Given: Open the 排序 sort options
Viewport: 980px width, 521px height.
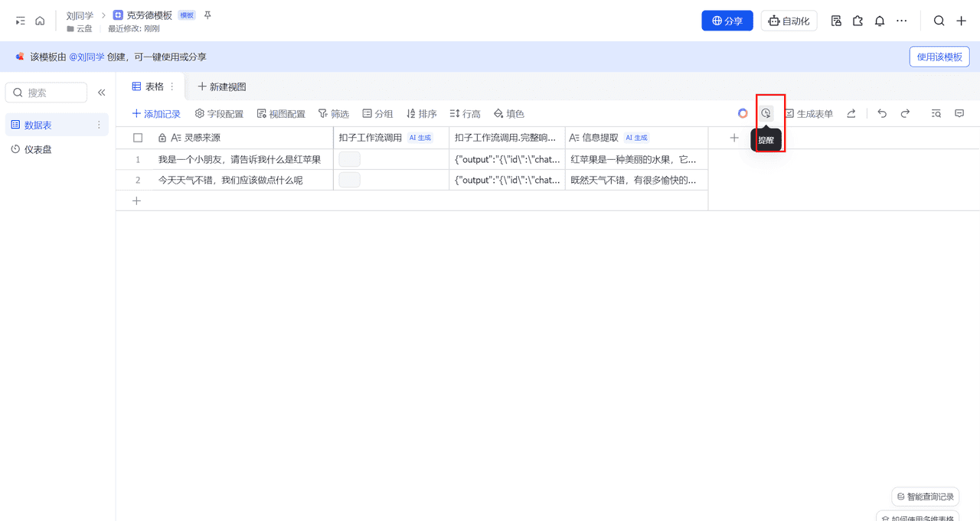Looking at the screenshot, I should pyautogui.click(x=421, y=113).
